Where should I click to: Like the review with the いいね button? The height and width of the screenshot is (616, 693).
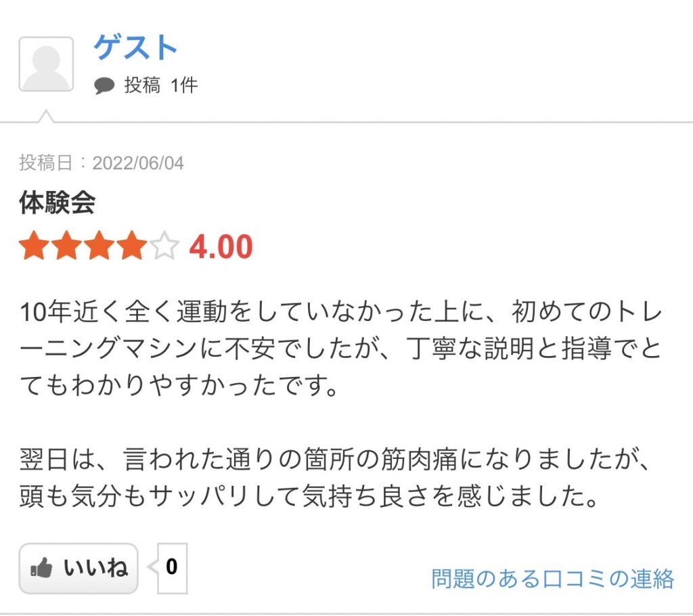(x=79, y=568)
